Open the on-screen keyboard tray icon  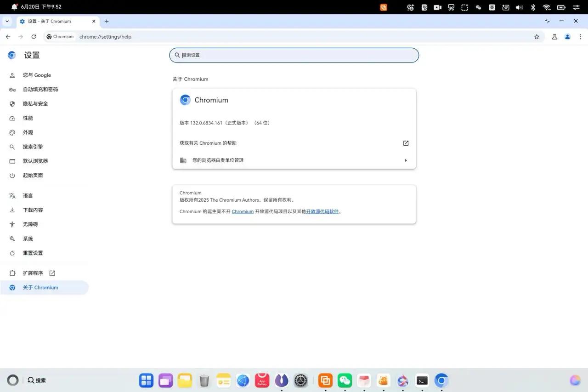(505, 7)
